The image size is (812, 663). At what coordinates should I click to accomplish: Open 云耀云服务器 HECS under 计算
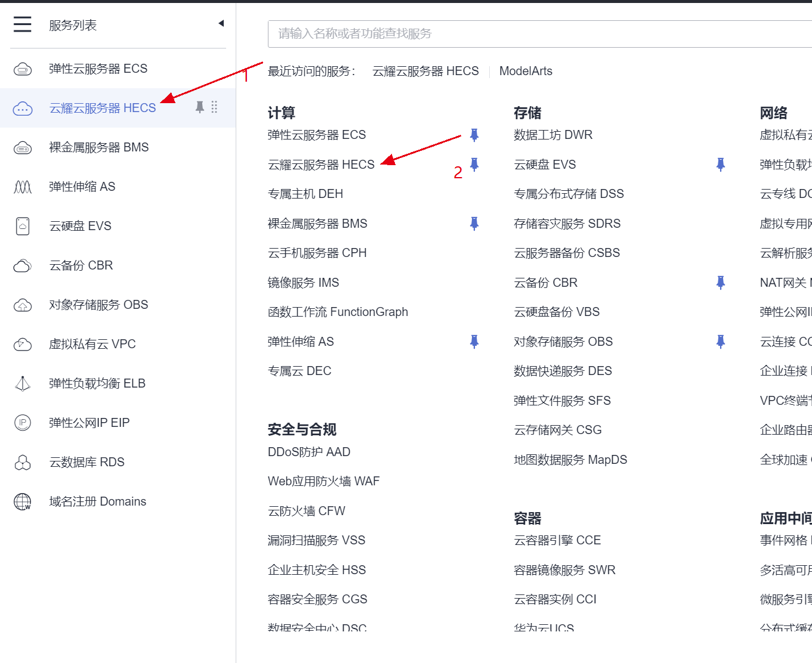(321, 165)
